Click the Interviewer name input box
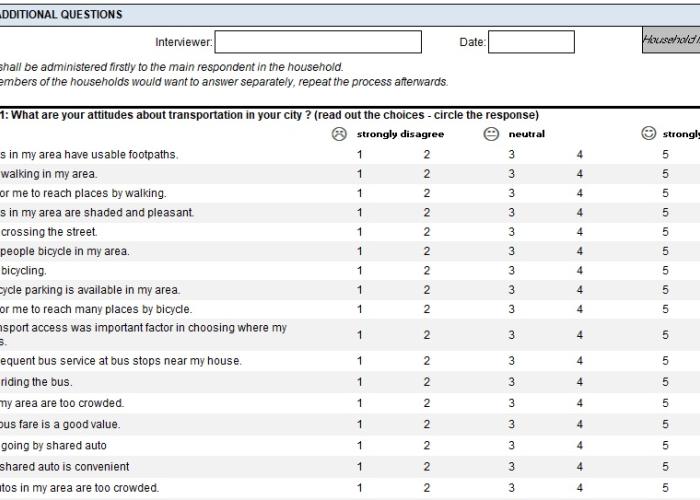Image resolution: width=700 pixels, height=500 pixels. [318, 42]
